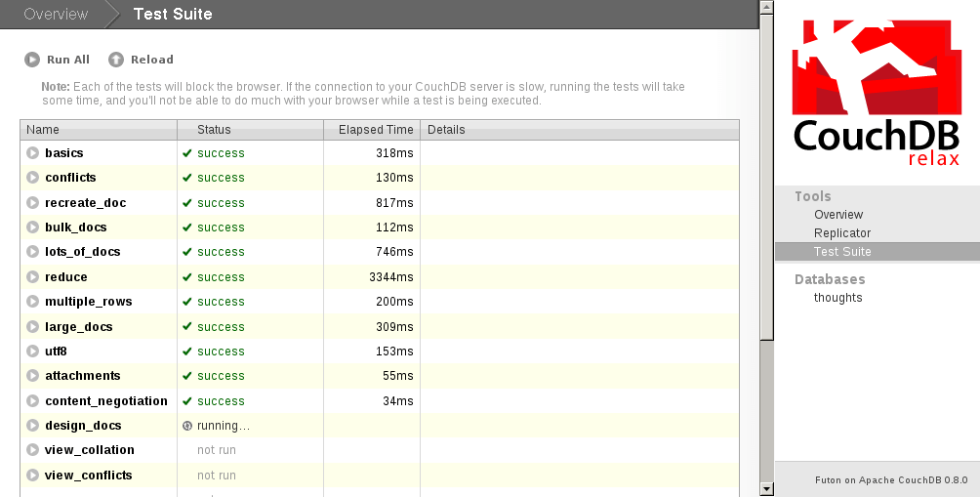
Task: Click the play icon beside reduce
Action: 32,276
